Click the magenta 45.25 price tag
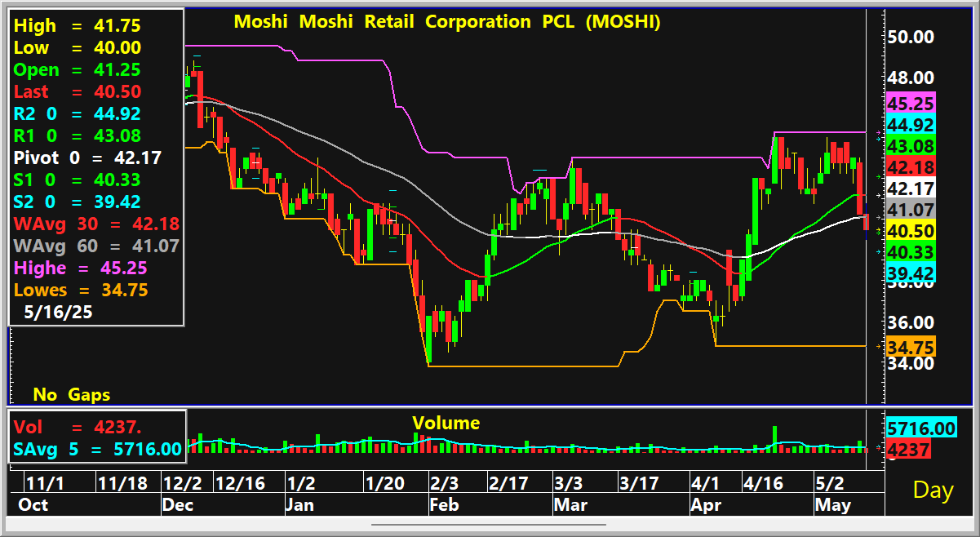Viewport: 980px width, 537px height. point(911,104)
